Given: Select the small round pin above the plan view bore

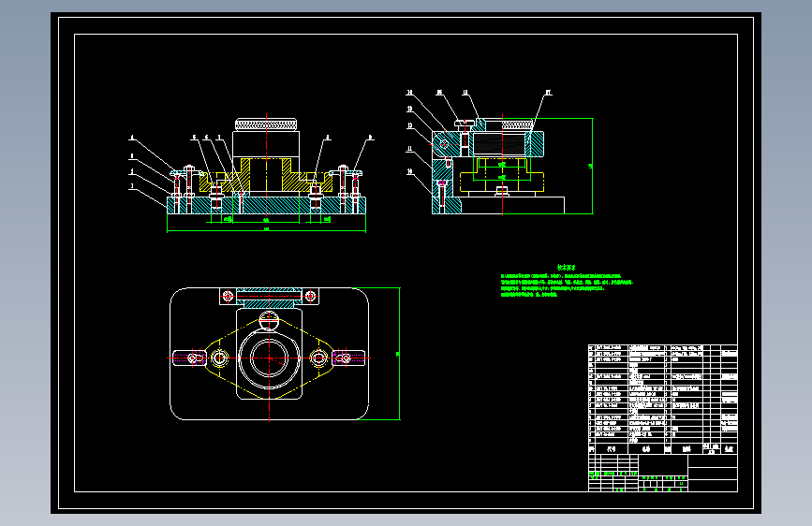Looking at the screenshot, I should [269, 320].
